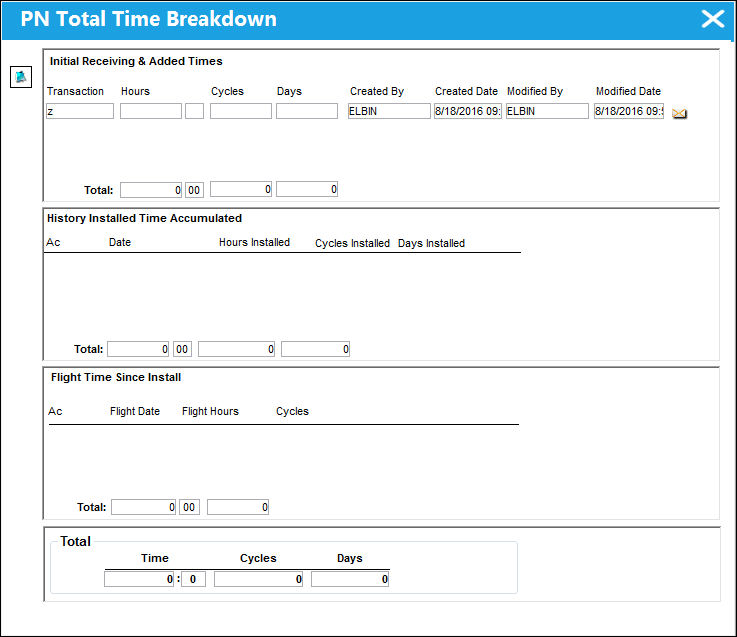Open the envelope mail icon beside Modified Date

[x=679, y=113]
